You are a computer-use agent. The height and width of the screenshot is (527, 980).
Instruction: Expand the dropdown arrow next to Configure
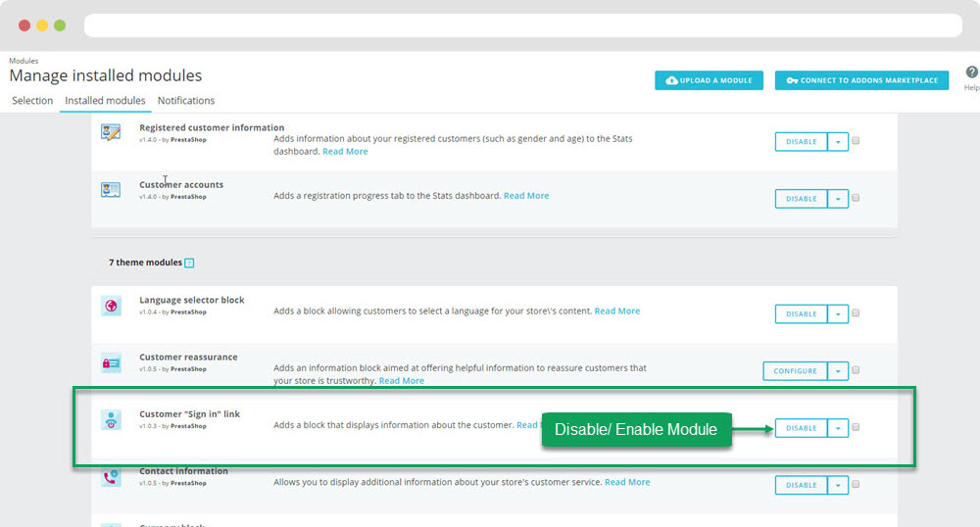click(838, 371)
